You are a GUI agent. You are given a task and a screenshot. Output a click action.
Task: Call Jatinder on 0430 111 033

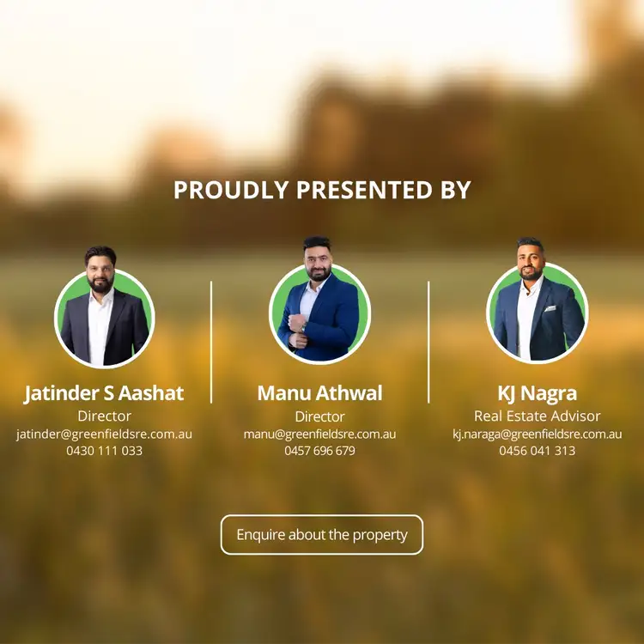pyautogui.click(x=104, y=451)
